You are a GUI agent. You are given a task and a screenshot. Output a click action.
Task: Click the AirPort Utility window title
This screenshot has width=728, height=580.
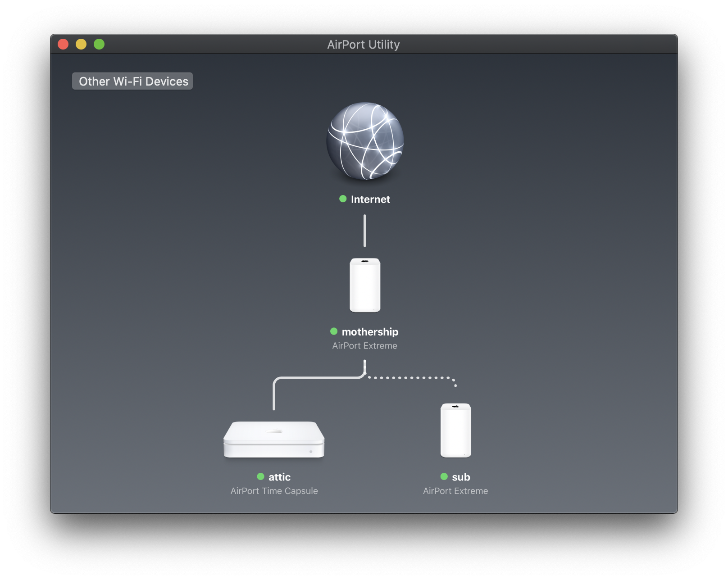[x=364, y=45]
